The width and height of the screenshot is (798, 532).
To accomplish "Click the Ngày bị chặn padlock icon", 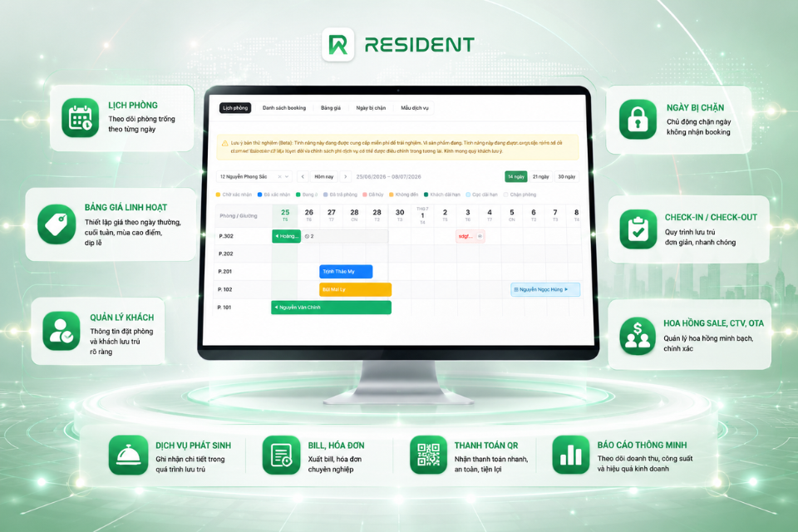I will coord(638,119).
